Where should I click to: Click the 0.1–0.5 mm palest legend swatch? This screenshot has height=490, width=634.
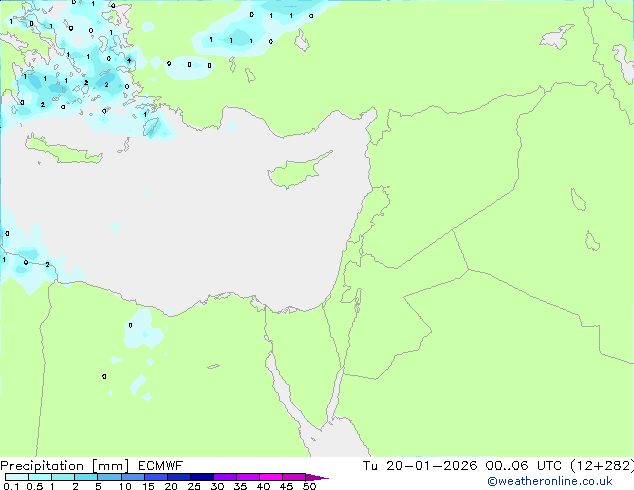pyautogui.click(x=17, y=477)
